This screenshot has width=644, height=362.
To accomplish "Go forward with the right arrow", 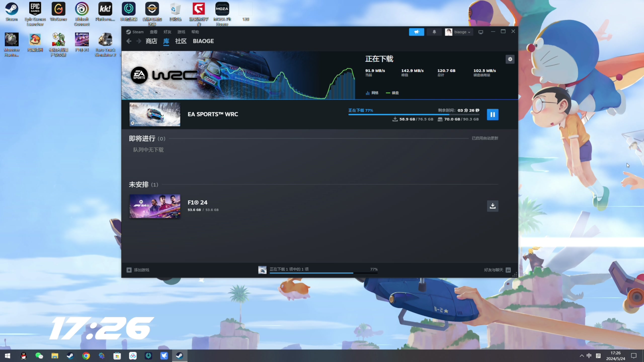I will pyautogui.click(x=139, y=41).
